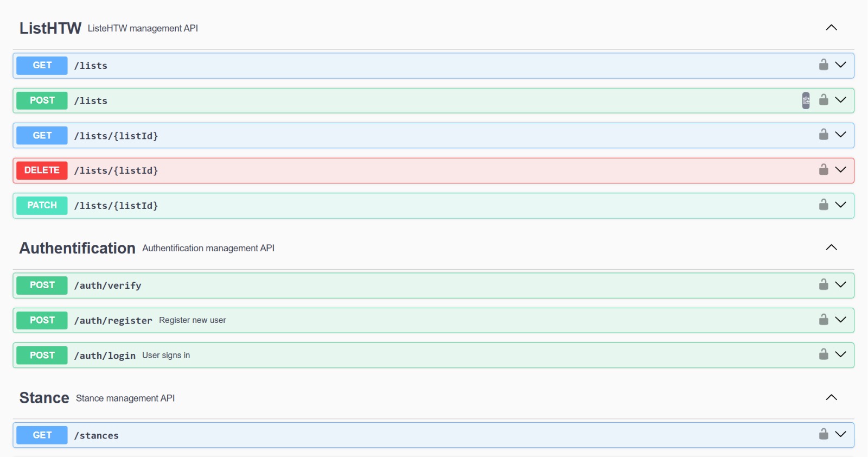
Task: Click 'Stance management API' description
Action: pos(125,398)
